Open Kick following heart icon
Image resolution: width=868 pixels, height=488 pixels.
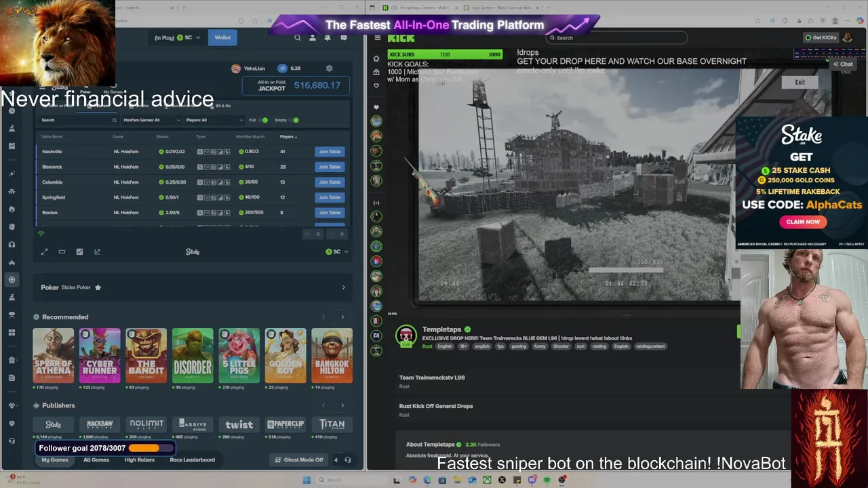point(376,85)
